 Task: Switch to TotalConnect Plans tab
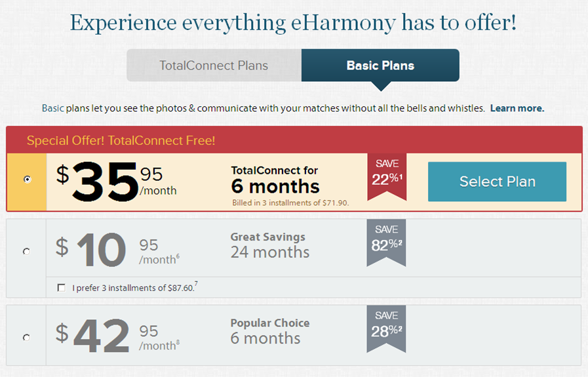point(214,66)
